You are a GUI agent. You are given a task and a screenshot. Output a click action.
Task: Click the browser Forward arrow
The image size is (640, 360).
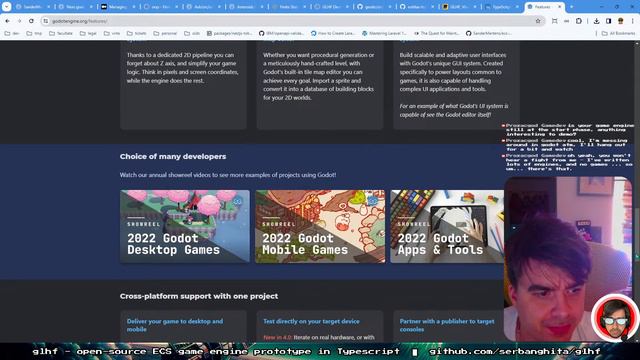click(x=19, y=21)
